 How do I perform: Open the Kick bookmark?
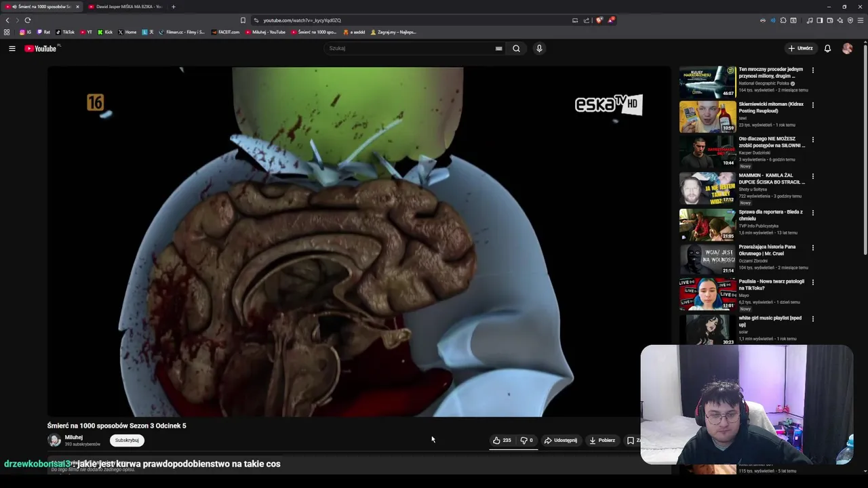coord(104,32)
